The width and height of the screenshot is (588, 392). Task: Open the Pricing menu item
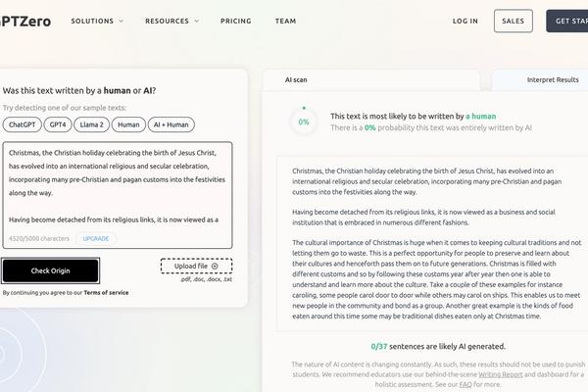[236, 21]
